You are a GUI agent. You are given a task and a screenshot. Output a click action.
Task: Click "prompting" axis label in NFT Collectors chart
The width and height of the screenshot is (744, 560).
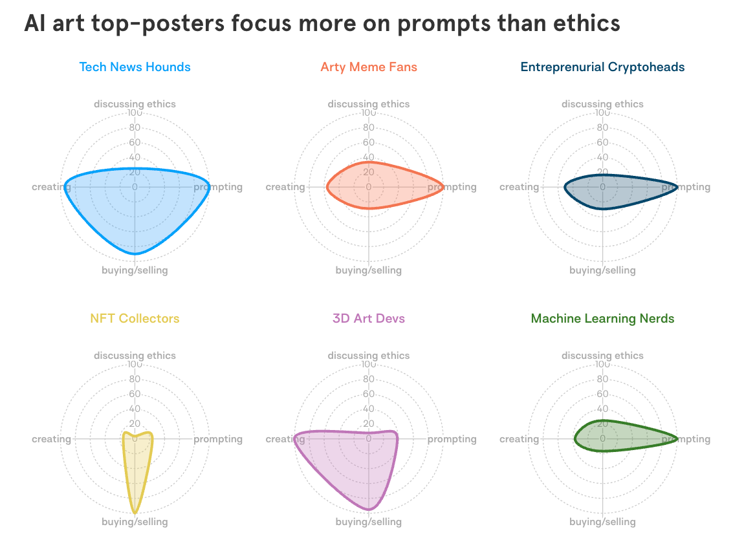pos(218,439)
